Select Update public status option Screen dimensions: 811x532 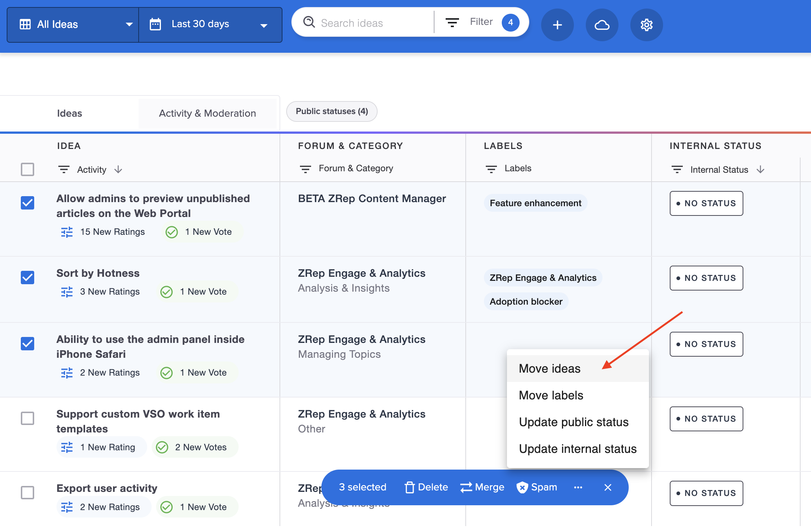[x=578, y=422]
